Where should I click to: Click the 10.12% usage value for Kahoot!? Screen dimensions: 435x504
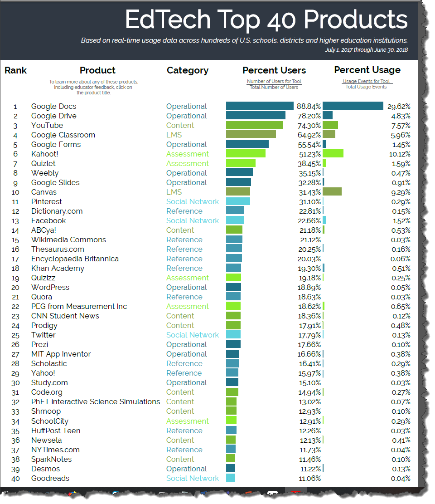tap(400, 154)
